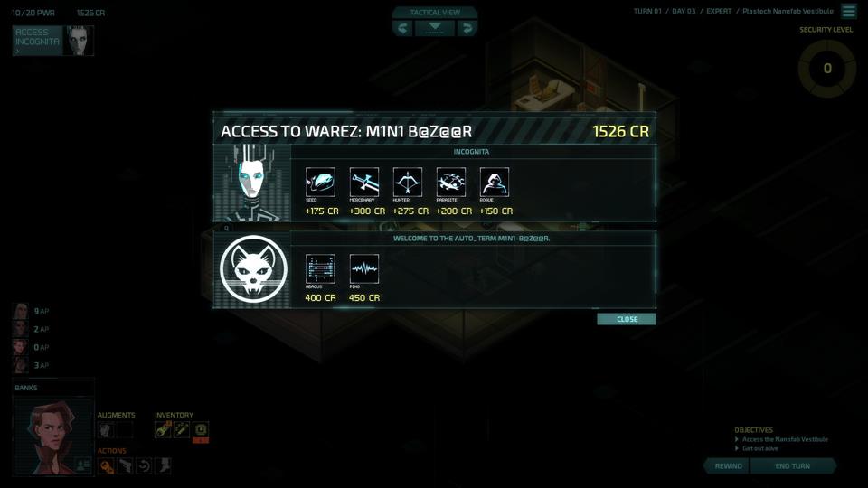Image resolution: width=868 pixels, height=488 pixels.
Task: Click the End Turn button
Action: point(793,466)
